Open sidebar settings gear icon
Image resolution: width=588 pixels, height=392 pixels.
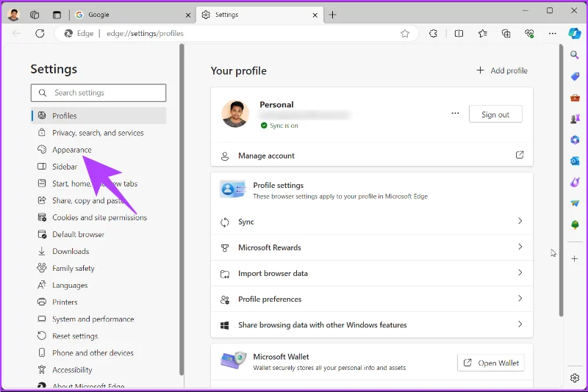pyautogui.click(x=575, y=378)
